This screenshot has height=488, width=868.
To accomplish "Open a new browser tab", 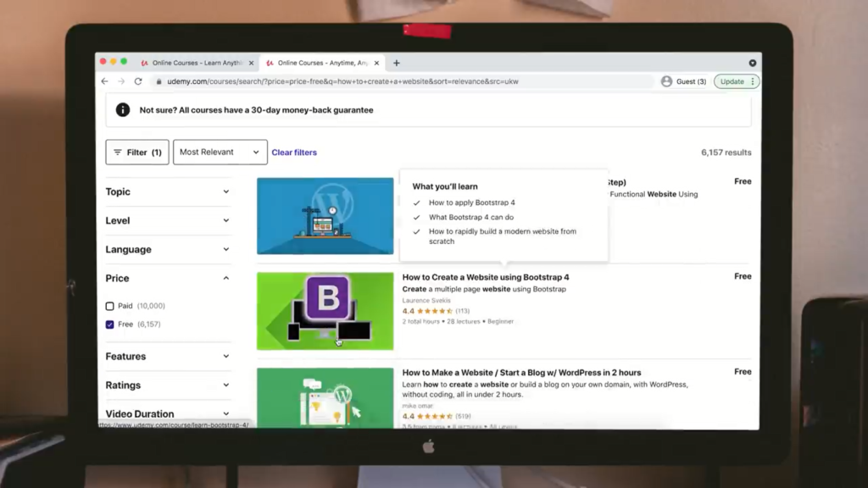I will [x=397, y=63].
